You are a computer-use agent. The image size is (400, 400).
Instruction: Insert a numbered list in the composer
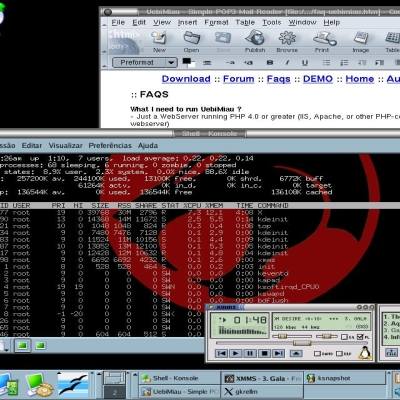(344, 62)
